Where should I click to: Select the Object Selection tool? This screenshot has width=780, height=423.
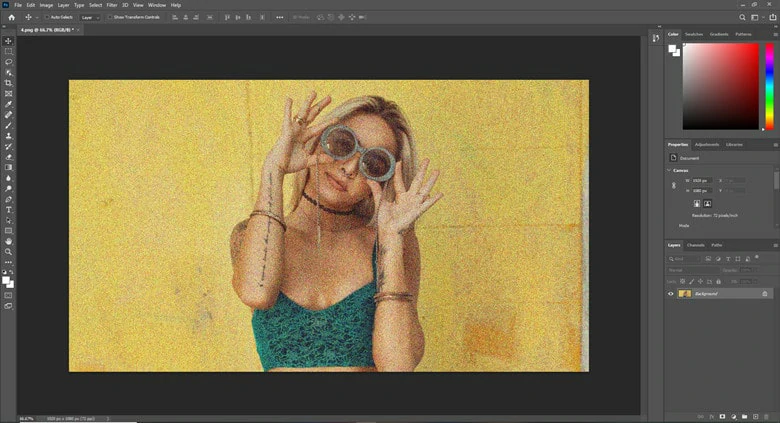(x=8, y=73)
